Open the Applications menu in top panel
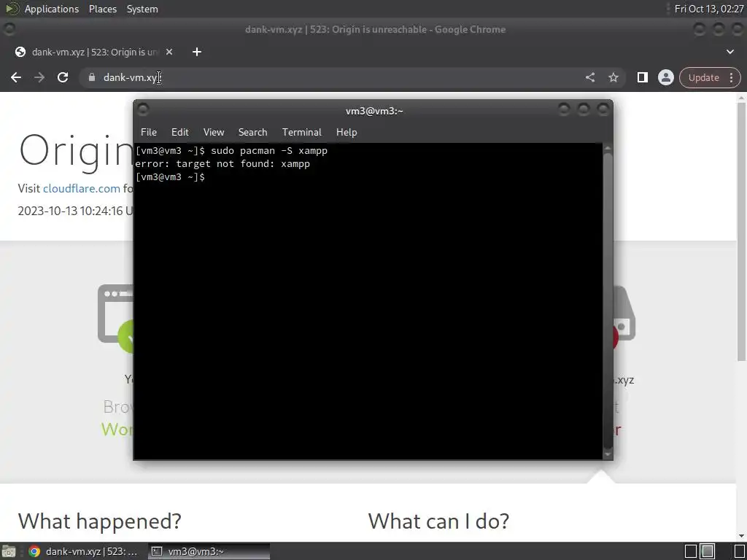 (x=52, y=9)
